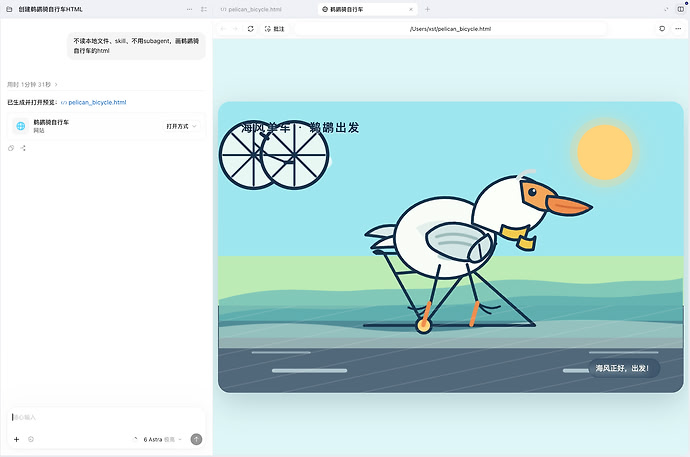The image size is (690, 457).
Task: Go forward in the preview browser
Action: coord(235,29)
